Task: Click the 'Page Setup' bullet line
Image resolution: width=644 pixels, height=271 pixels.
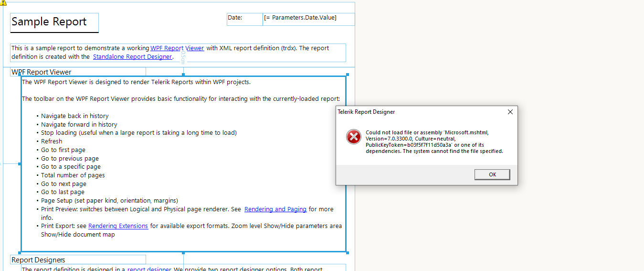Action: click(x=109, y=200)
